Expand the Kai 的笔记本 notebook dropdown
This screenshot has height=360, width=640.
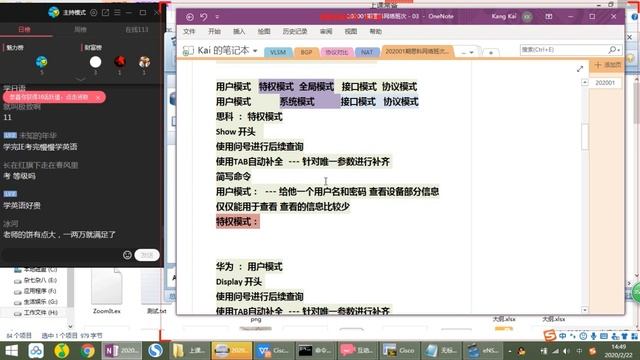(x=255, y=51)
